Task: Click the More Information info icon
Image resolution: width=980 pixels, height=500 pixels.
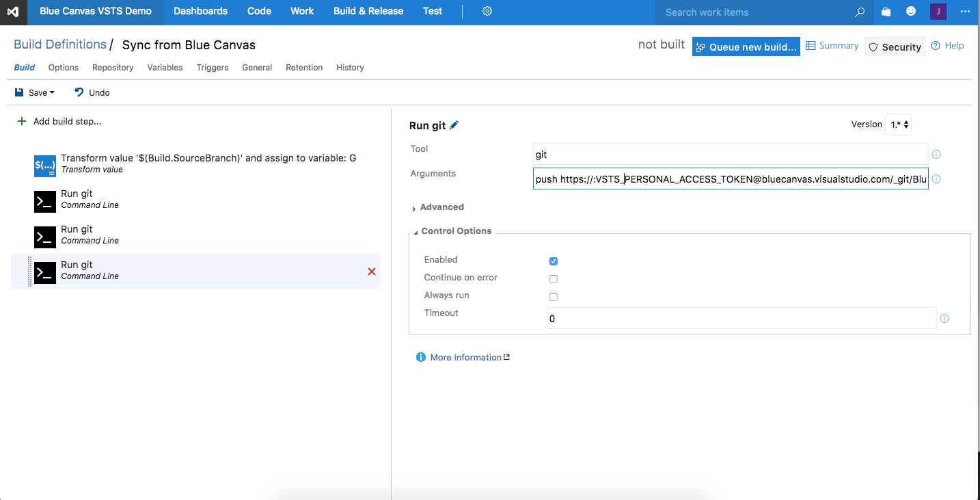Action: click(421, 357)
